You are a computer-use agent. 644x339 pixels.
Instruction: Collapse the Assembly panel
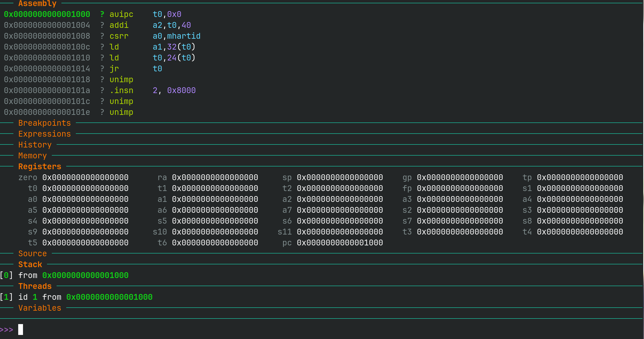pyautogui.click(x=37, y=4)
